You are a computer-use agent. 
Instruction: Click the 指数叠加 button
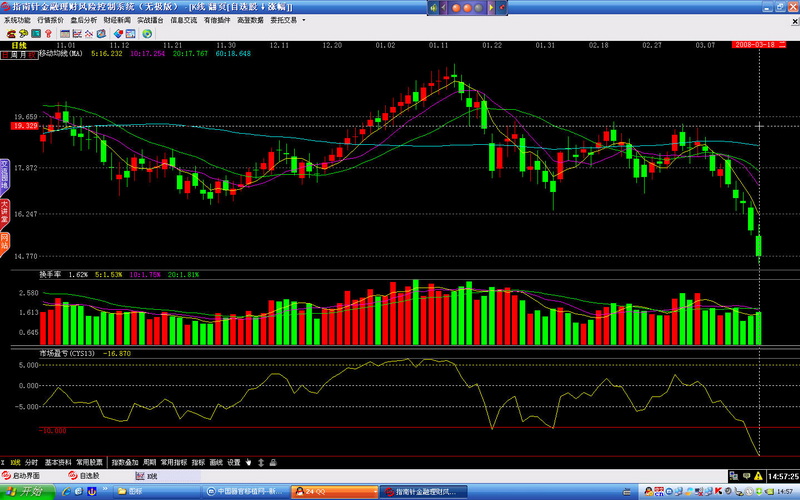(125, 463)
